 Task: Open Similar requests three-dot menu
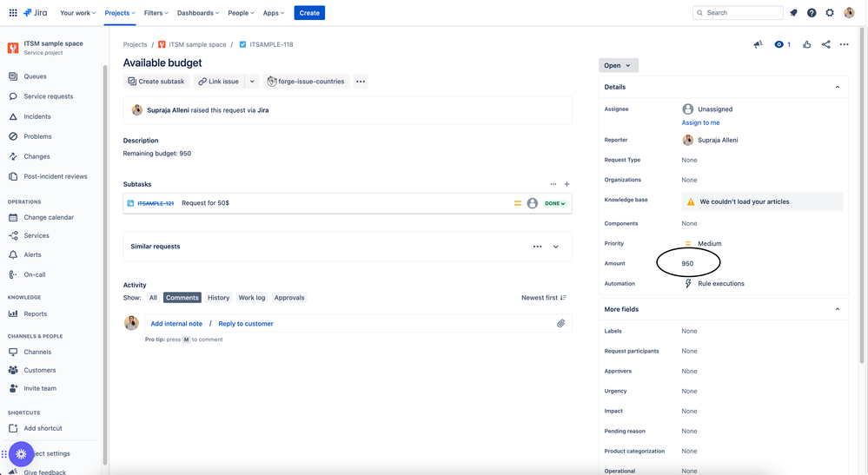(537, 247)
